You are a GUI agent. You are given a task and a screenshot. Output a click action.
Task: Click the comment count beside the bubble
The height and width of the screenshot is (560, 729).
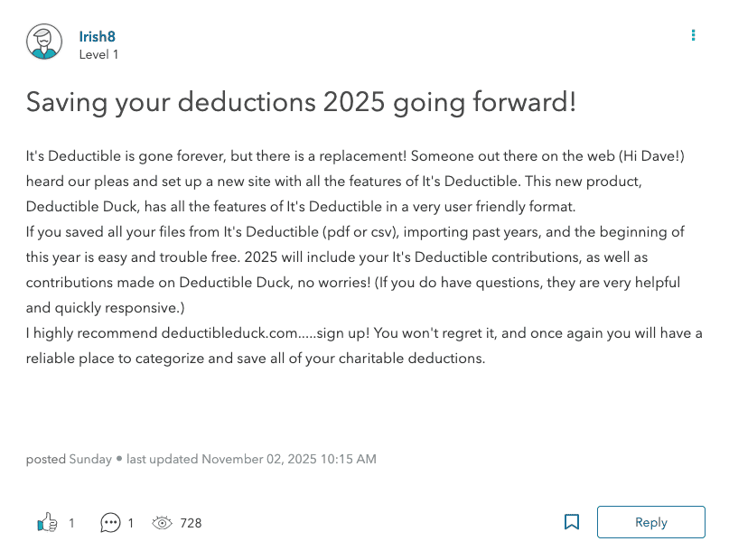pos(131,522)
